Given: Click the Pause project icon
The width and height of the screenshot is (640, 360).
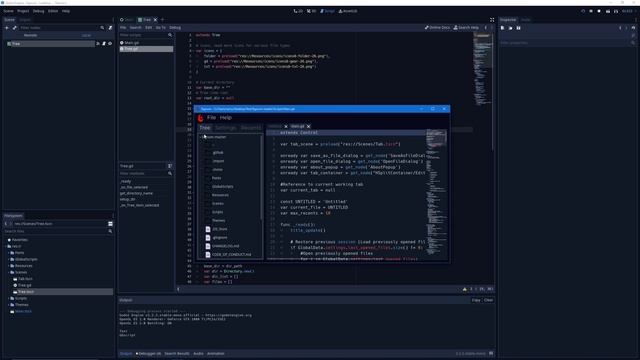Looking at the screenshot, I should tap(591, 11).
